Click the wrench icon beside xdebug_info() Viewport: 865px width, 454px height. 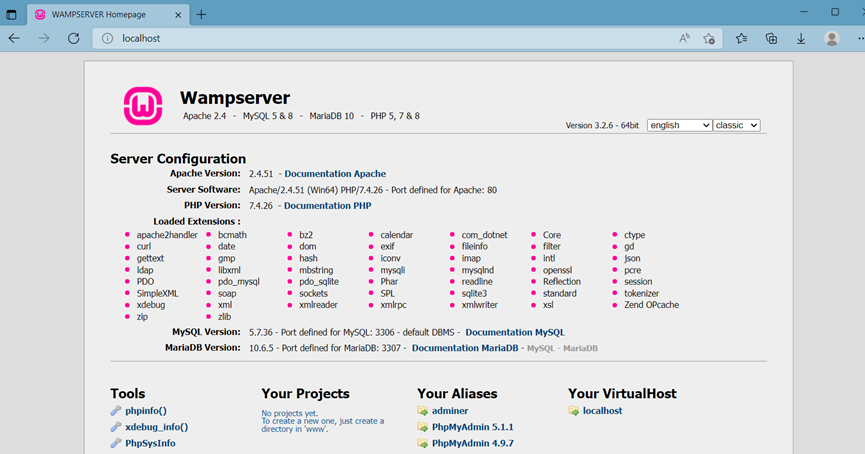click(116, 427)
